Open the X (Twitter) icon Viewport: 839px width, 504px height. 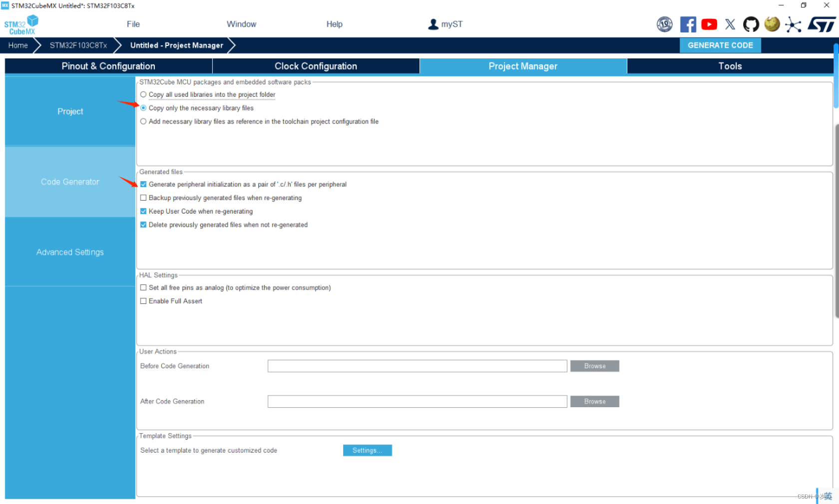tap(730, 24)
